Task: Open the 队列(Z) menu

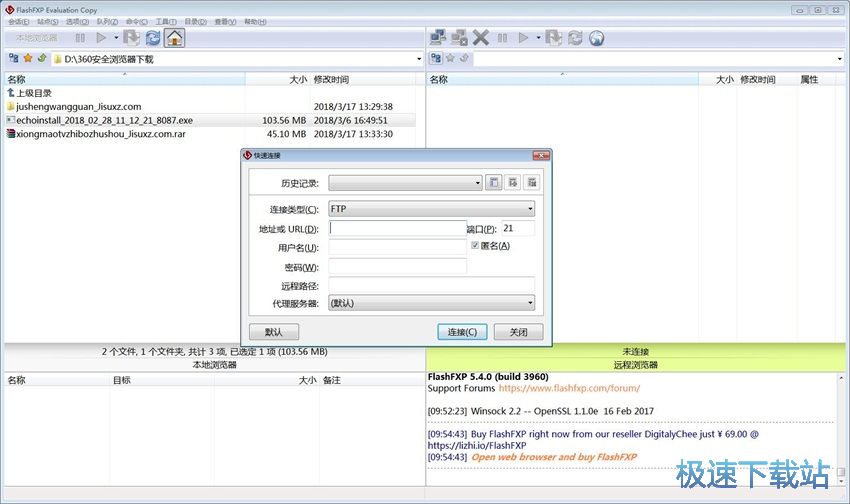Action: tap(107, 22)
